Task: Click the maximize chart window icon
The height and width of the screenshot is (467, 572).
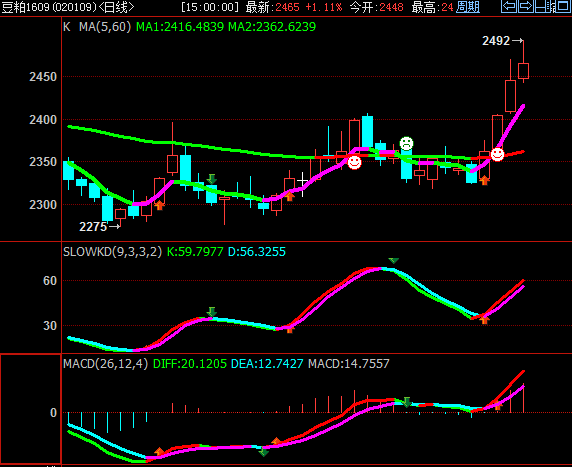Action: 562,6
